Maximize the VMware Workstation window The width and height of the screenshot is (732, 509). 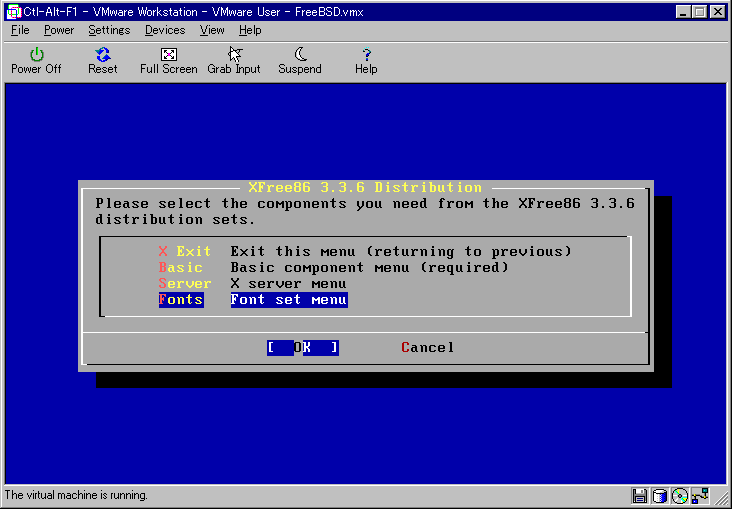tap(700, 12)
